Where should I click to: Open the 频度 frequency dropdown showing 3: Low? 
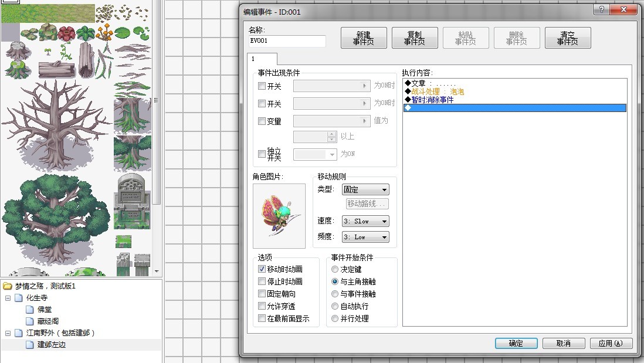pyautogui.click(x=365, y=237)
